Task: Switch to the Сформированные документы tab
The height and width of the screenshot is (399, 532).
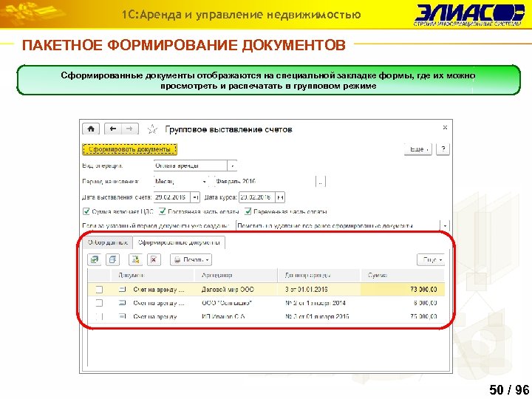Action: (x=179, y=242)
